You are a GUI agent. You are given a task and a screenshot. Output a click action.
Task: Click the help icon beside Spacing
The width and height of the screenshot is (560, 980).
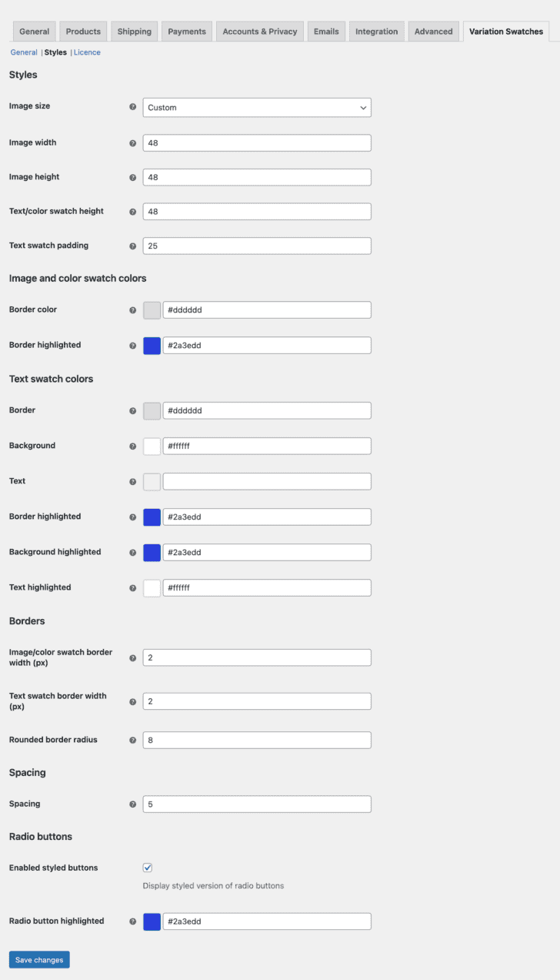(x=132, y=804)
